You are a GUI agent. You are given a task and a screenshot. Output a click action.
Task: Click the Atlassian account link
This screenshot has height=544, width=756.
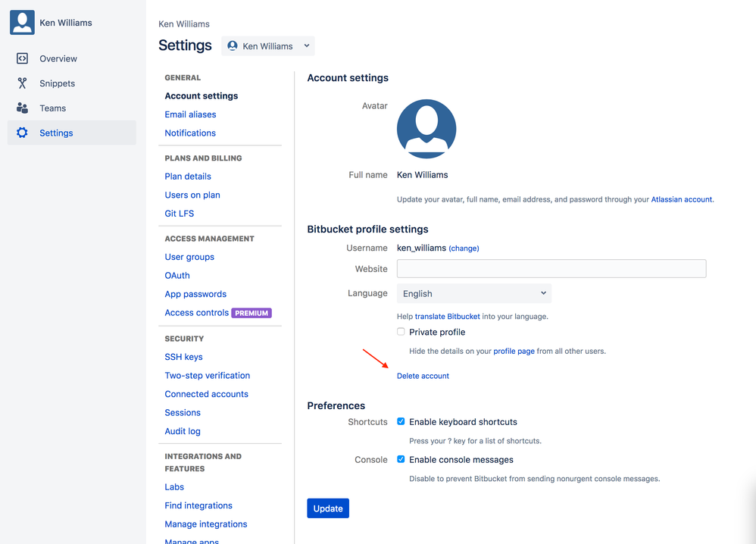[682, 199]
